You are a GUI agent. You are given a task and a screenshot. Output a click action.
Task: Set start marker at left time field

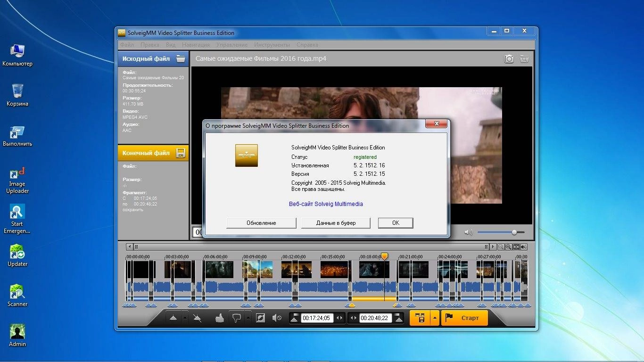(295, 318)
